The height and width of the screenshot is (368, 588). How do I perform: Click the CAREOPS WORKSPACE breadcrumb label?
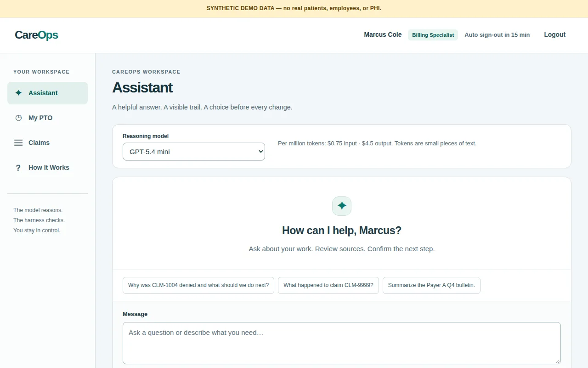coord(146,72)
